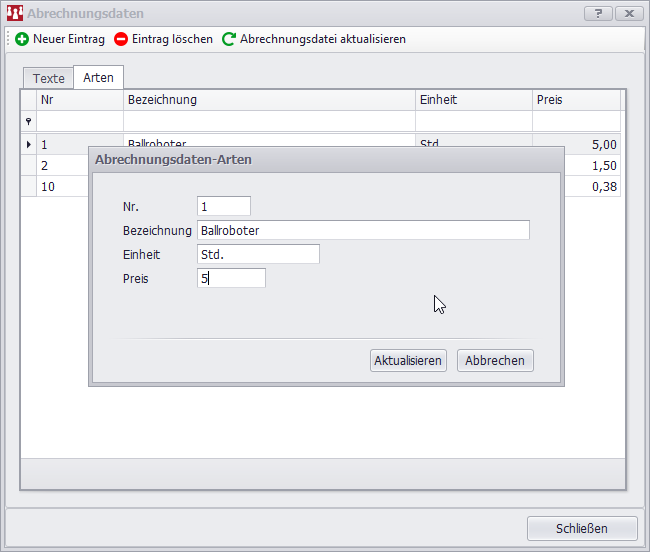Image resolution: width=650 pixels, height=552 pixels.
Task: Click the help question mark button
Action: 597,14
